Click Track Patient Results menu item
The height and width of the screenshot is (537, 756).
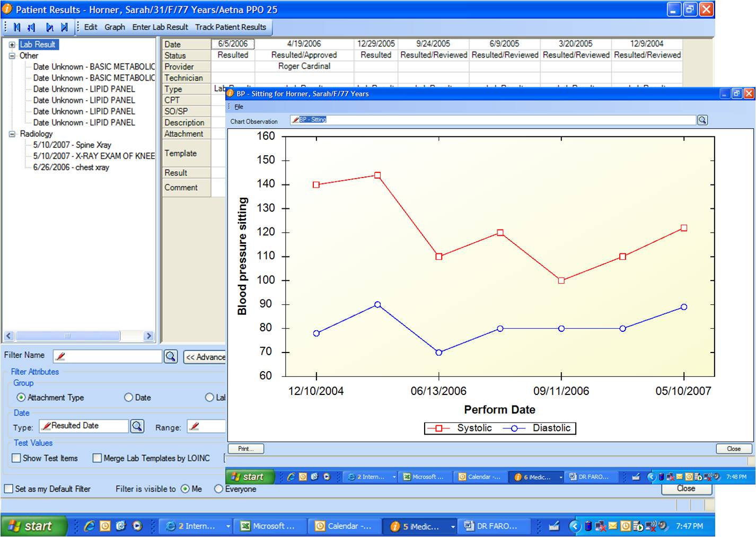[x=231, y=27]
